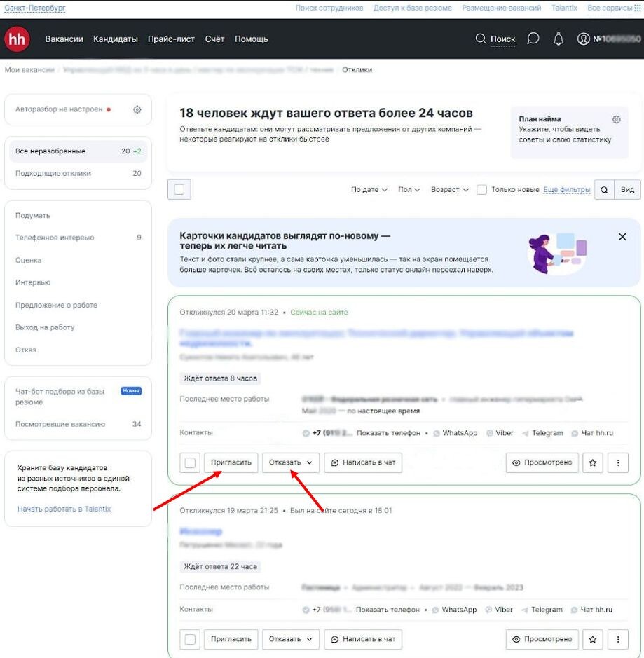Open the Возраст filter dropdown

(x=450, y=190)
